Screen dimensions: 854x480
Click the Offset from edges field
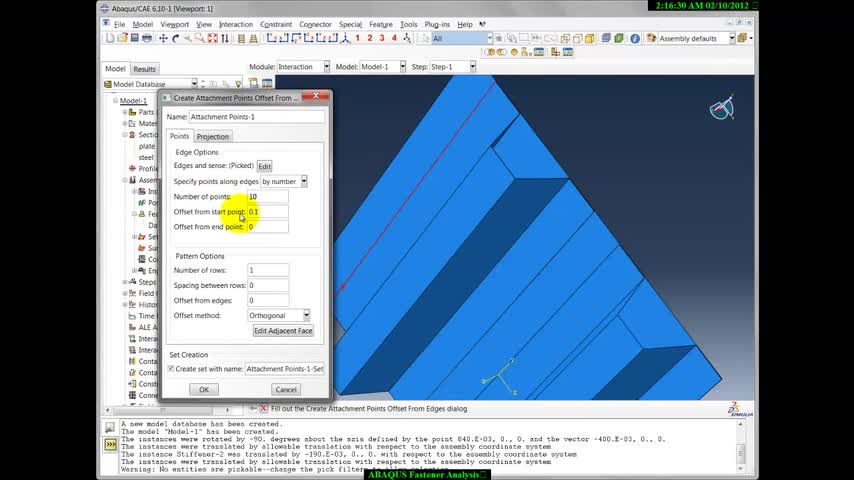click(268, 300)
